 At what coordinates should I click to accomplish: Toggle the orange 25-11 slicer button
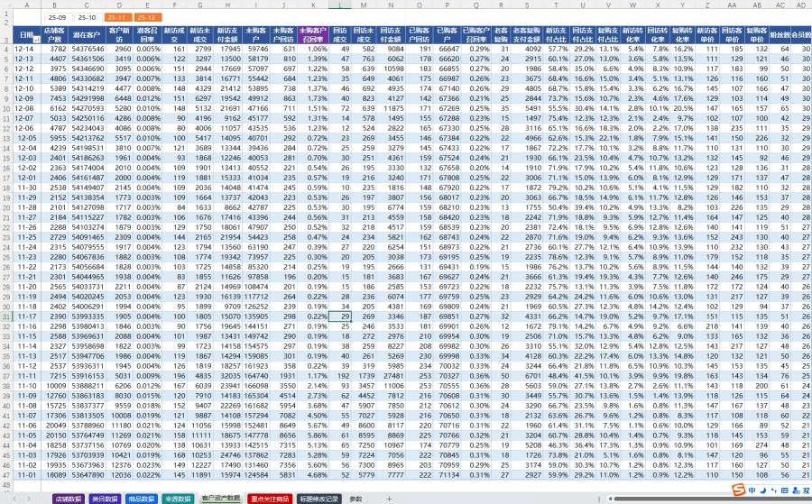(x=117, y=17)
